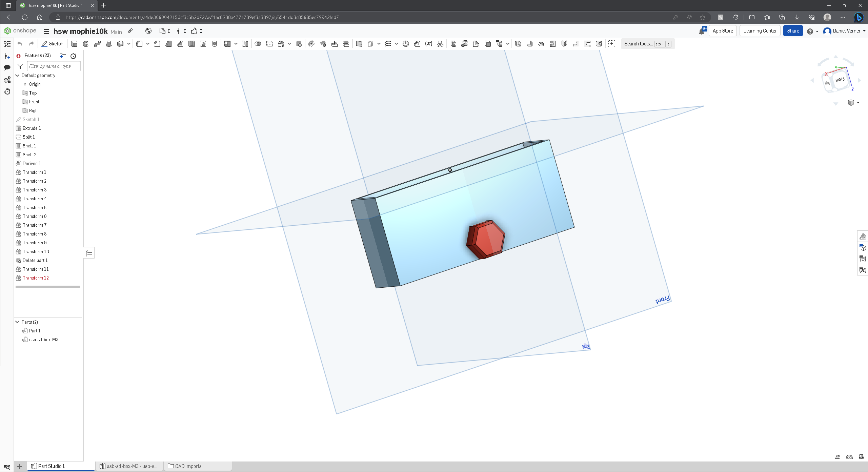Open the Sweep tool
The height and width of the screenshot is (472, 868).
[x=98, y=44]
